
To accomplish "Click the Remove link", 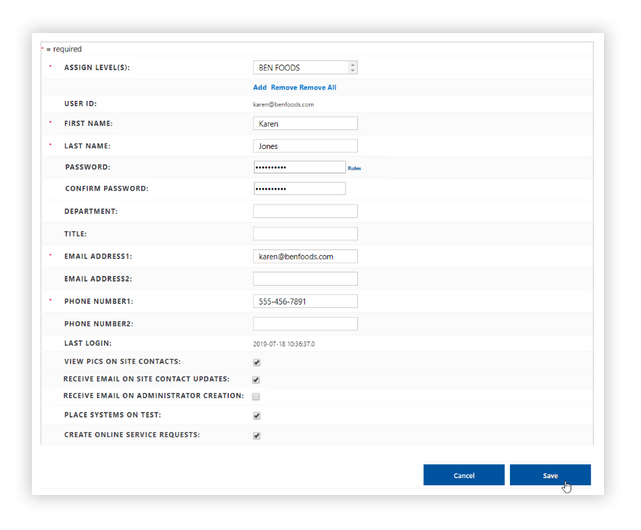I will (x=284, y=88).
